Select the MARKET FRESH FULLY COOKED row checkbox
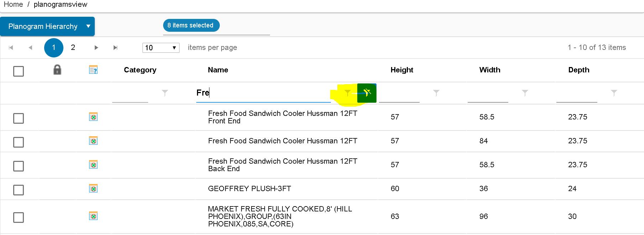Screen dimensions: 644x235 19,218
